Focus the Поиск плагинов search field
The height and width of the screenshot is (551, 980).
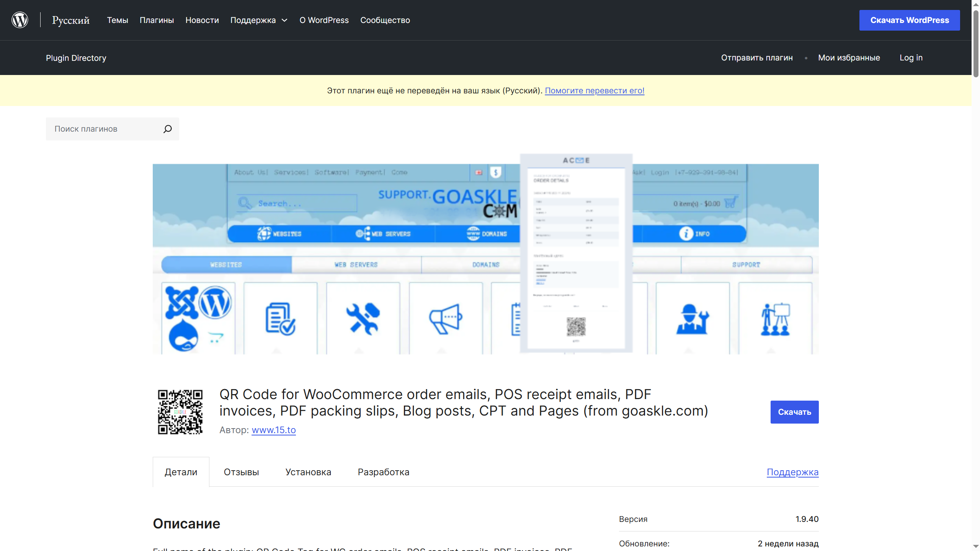[x=113, y=129]
